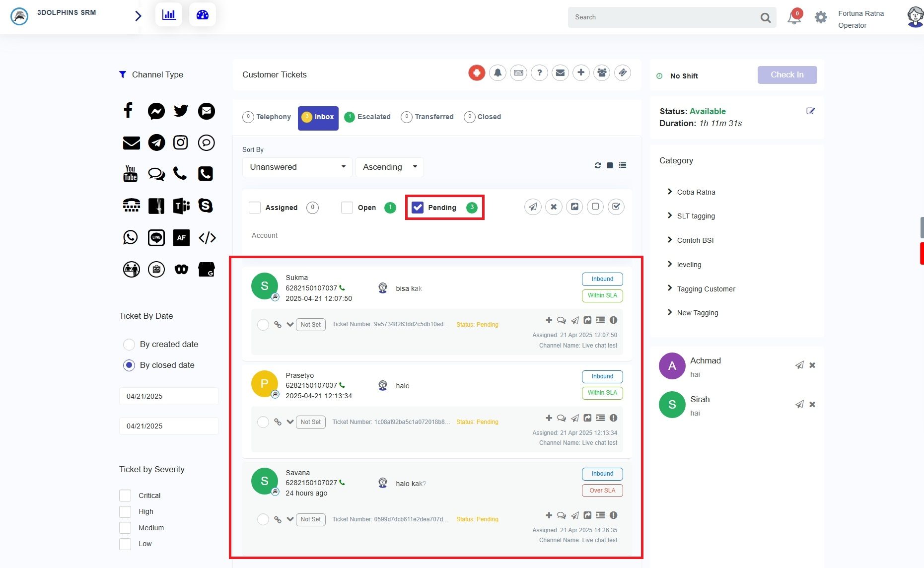Switch to the Escalated tab

367,117
